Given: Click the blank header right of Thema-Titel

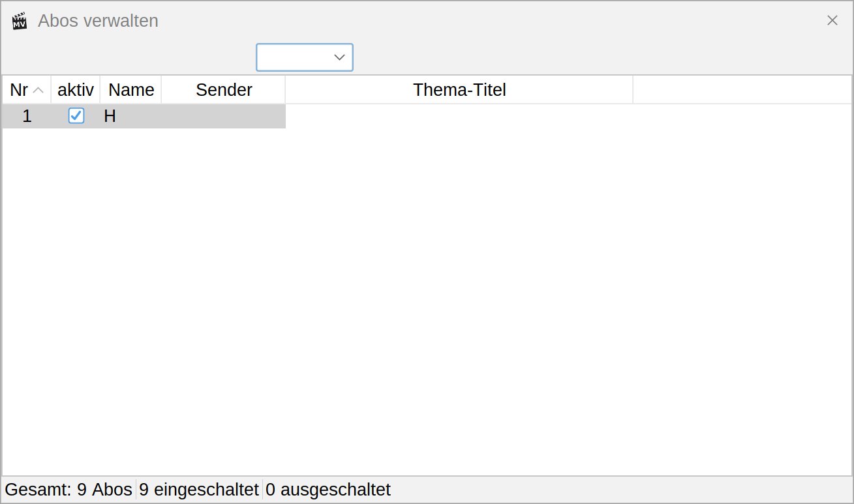Looking at the screenshot, I should pos(742,90).
